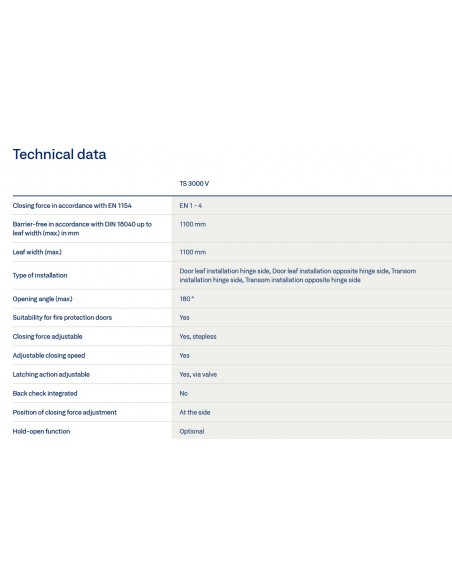Click the Opening angle (max) label
Image resolution: width=452 pixels, height=584 pixels.
click(42, 299)
